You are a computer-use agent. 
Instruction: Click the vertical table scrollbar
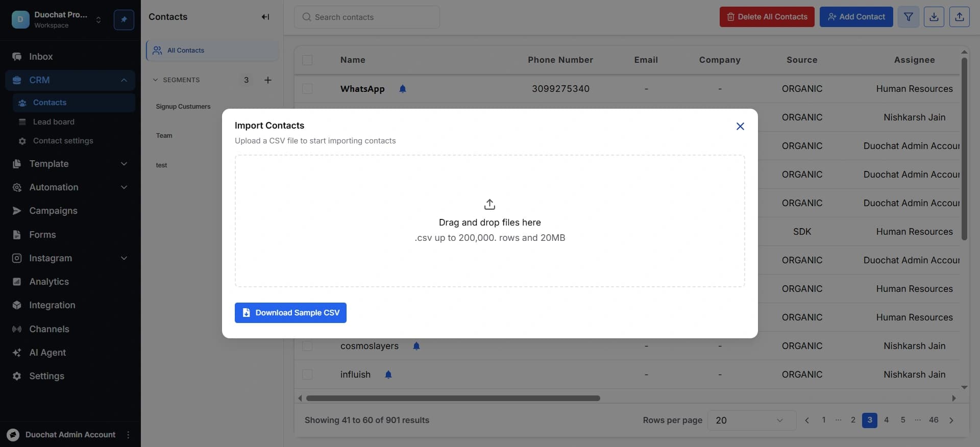(964, 148)
